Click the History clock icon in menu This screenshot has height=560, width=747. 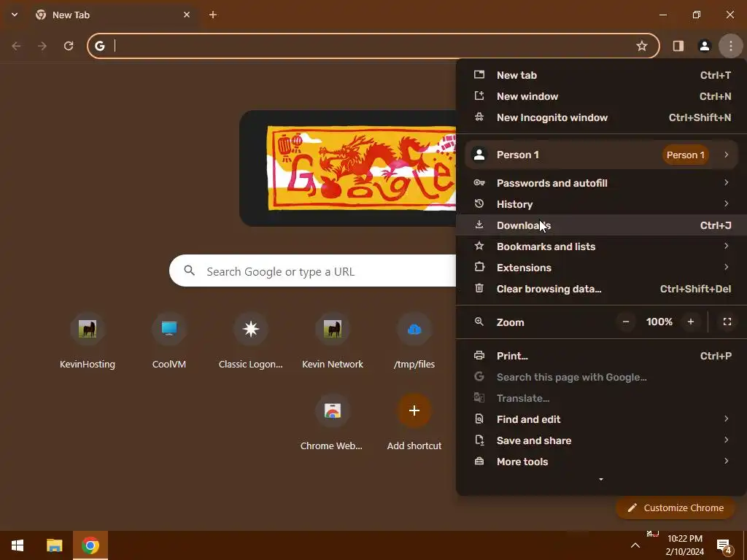479,204
